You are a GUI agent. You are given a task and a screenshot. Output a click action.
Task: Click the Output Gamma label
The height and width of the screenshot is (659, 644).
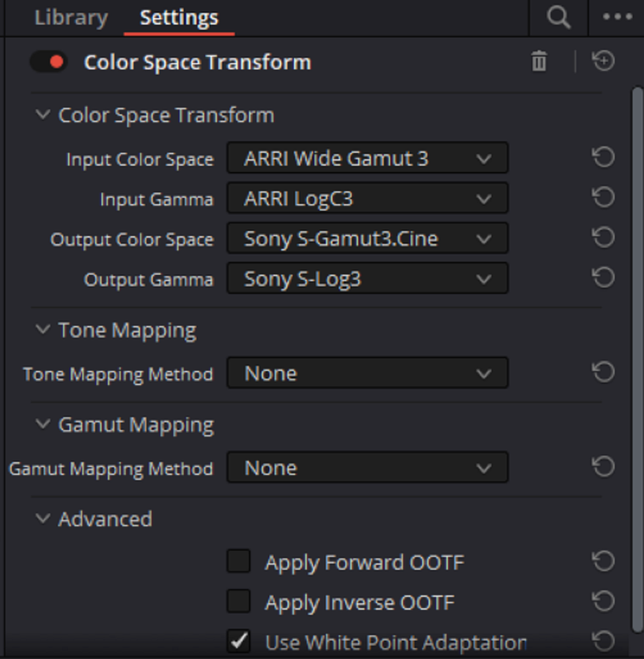[x=149, y=279]
